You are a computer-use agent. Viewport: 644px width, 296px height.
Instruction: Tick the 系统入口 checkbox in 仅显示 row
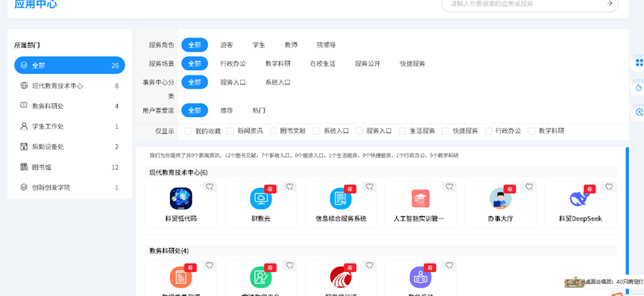point(316,131)
